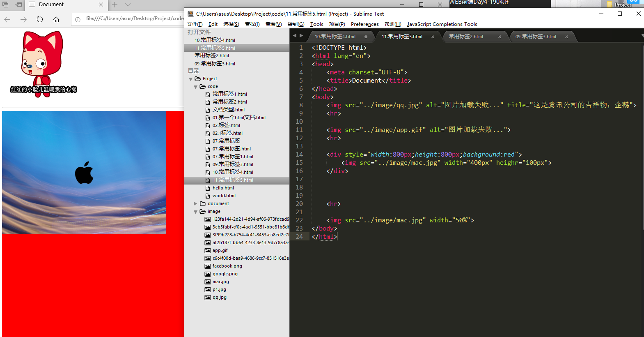
Task: Open the Preferences menu
Action: pyautogui.click(x=364, y=24)
